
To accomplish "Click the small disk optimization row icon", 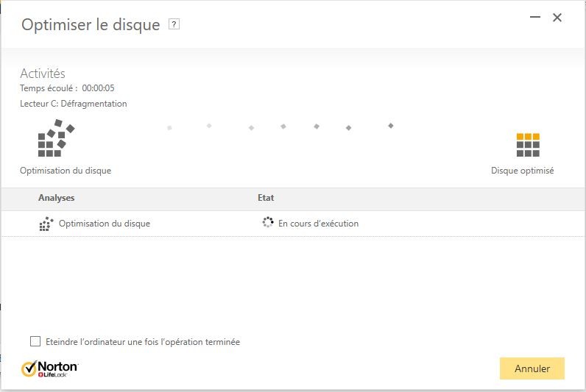I will (46, 224).
